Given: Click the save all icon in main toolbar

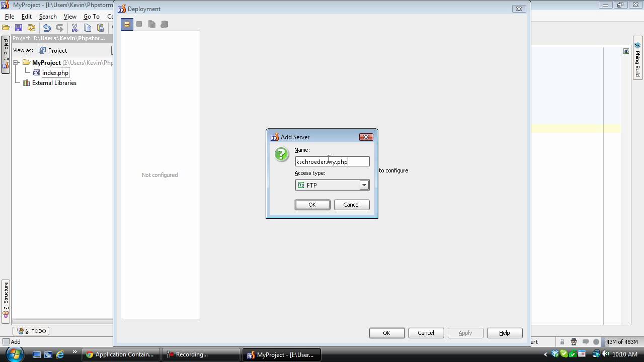Looking at the screenshot, I should pos(19,28).
